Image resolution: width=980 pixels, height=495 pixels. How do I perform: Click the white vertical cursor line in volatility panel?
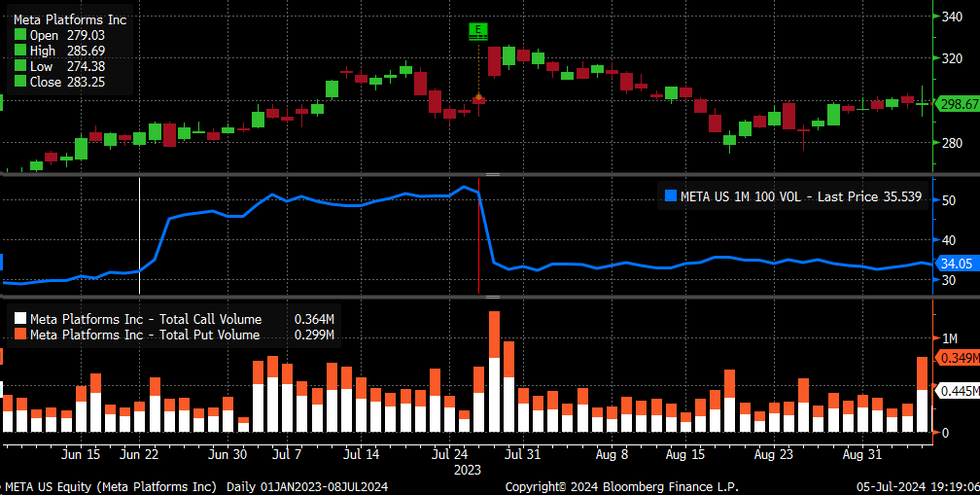(139, 235)
